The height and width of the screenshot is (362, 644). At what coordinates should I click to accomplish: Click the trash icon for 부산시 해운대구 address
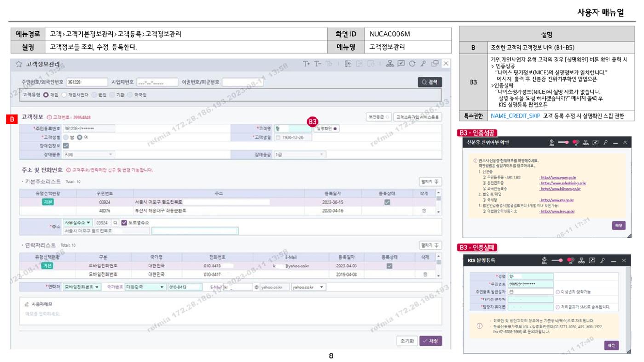coord(425,211)
